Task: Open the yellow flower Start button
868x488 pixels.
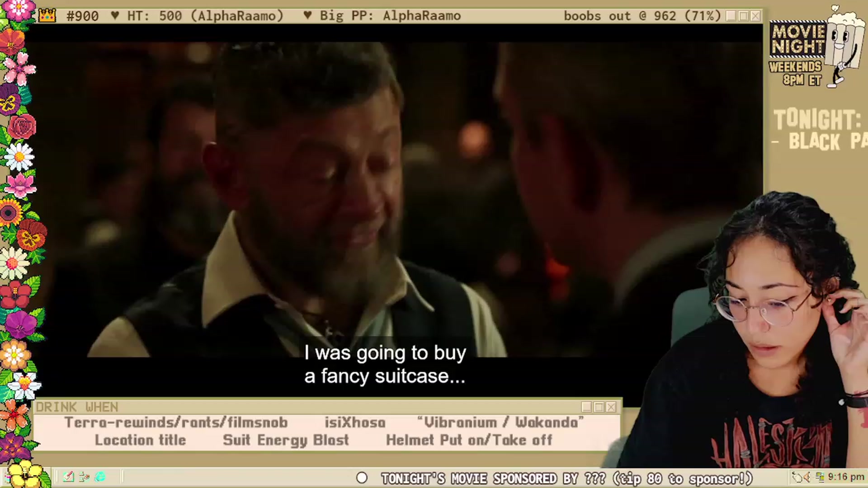Action: (x=25, y=474)
